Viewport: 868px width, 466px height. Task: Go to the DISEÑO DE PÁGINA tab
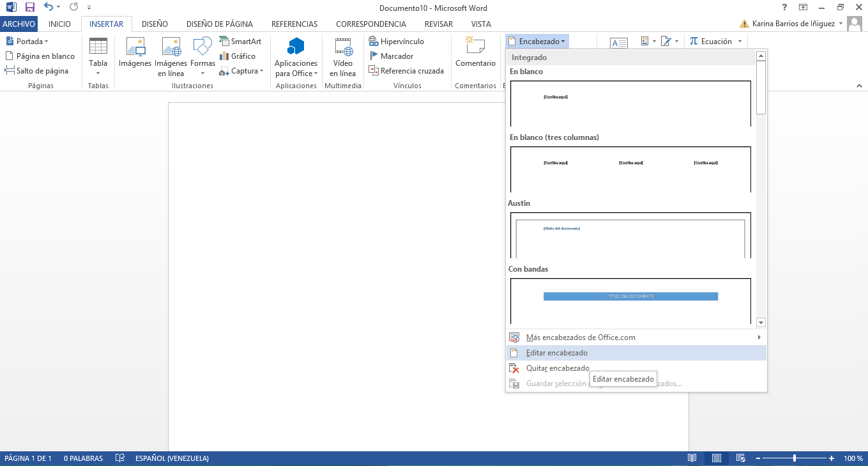tap(219, 24)
